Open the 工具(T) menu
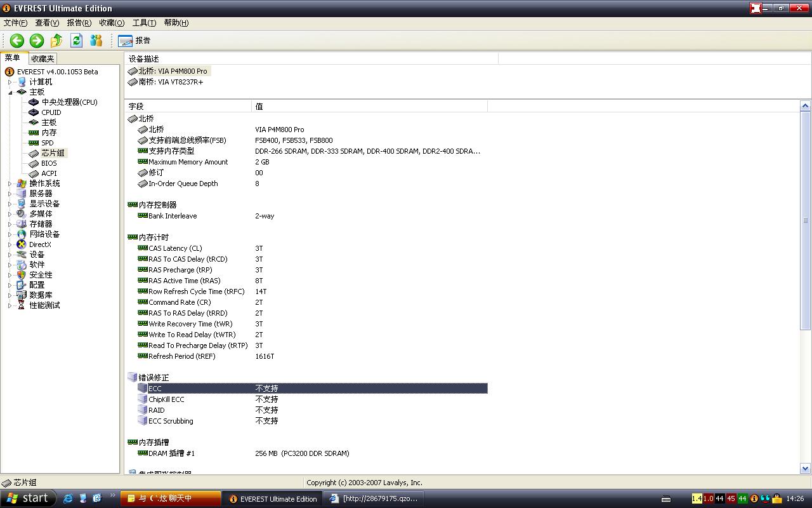 coord(144,23)
